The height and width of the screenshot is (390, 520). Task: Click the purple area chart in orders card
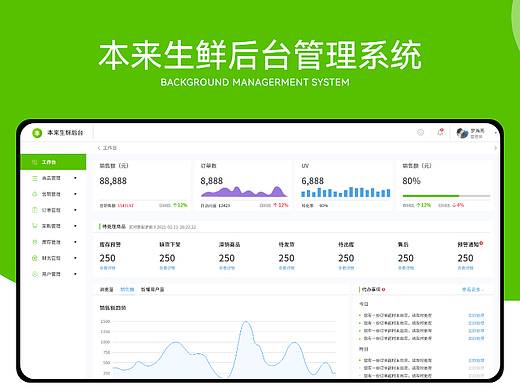[244, 191]
